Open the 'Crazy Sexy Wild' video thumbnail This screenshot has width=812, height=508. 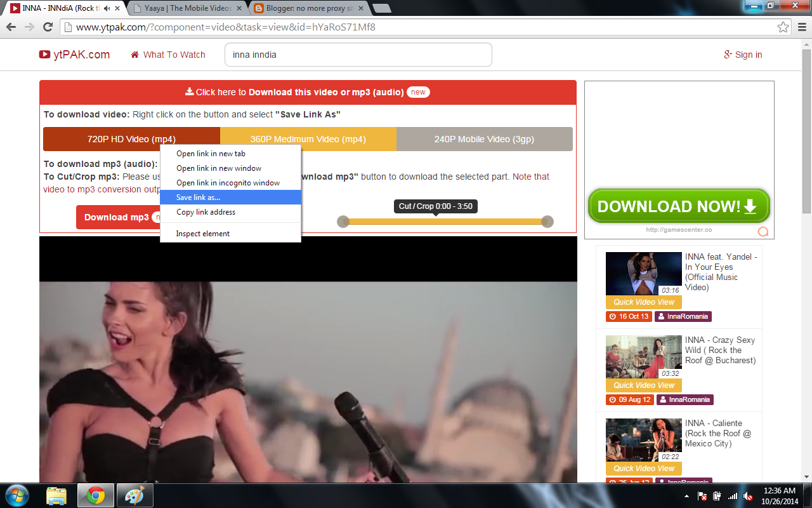click(x=644, y=357)
